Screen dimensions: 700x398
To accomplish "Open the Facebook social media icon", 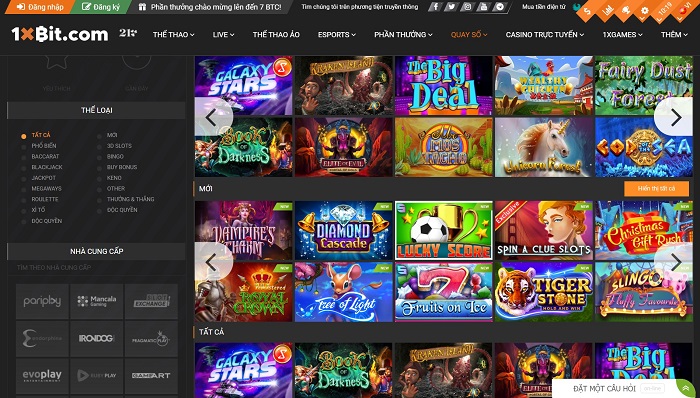I will tap(435, 7).
